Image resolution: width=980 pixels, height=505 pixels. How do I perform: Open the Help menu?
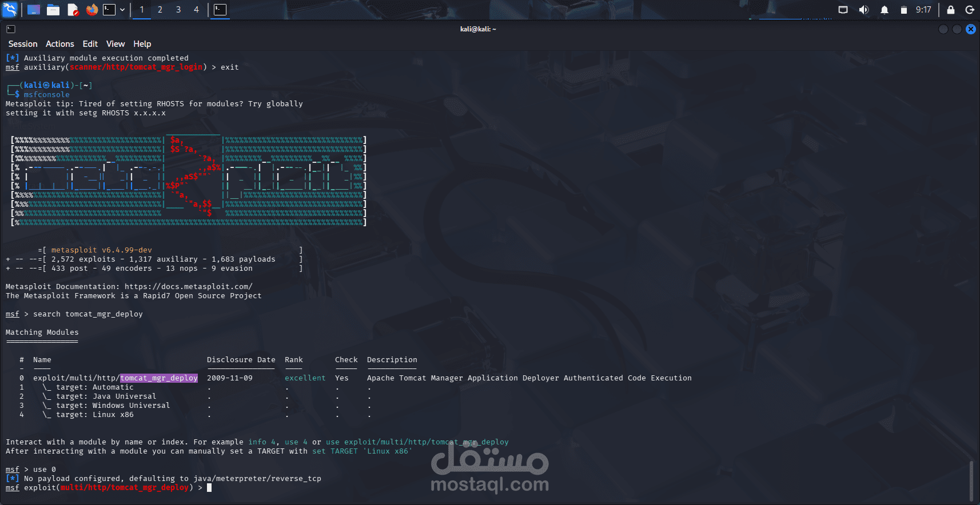142,44
